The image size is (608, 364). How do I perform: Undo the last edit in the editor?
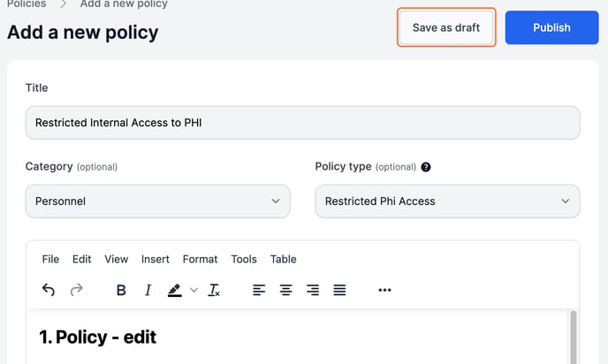[x=49, y=290]
